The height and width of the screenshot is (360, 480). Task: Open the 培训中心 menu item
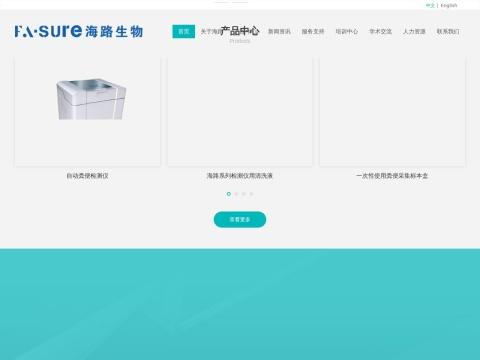point(347,32)
